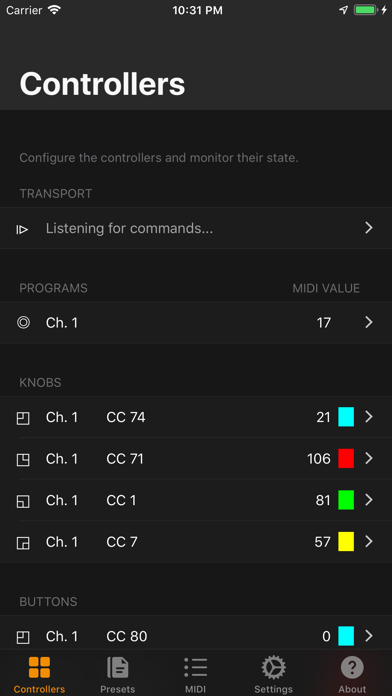Expand the Listening for commands row chevron

368,228
